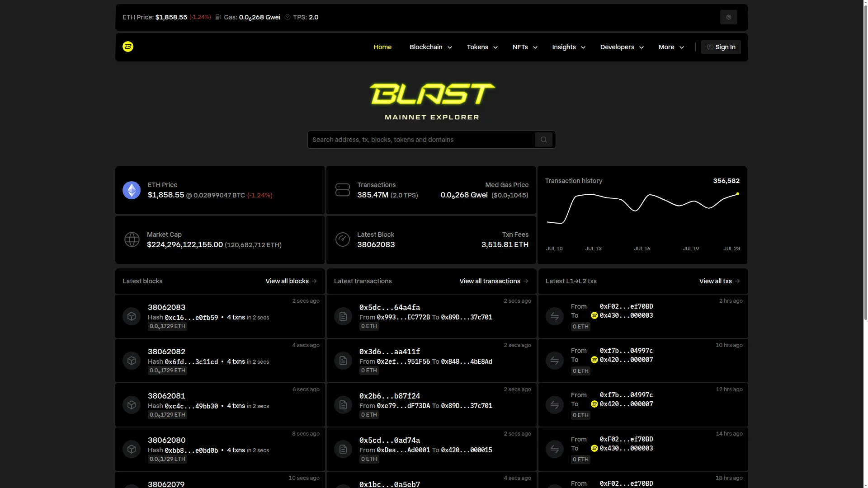Click document icon for tx 0x5dc...64a4fa
Image resolution: width=868 pixels, height=488 pixels.
click(x=343, y=316)
